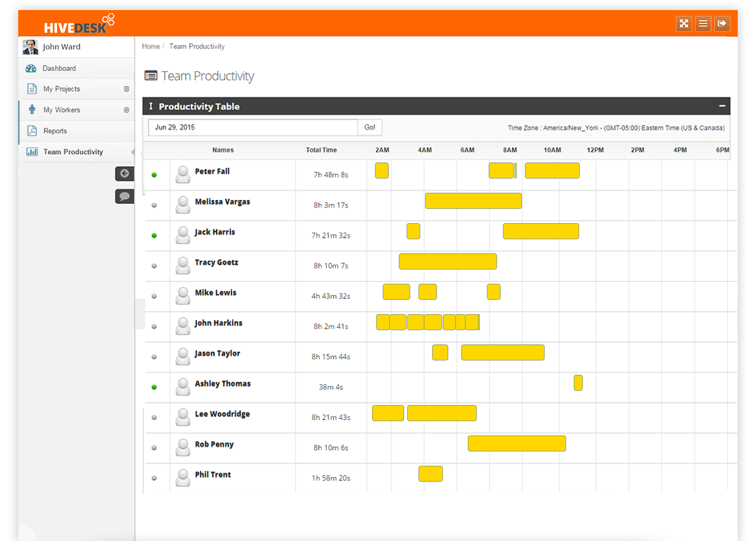Click Jack Harris's name

click(x=215, y=232)
